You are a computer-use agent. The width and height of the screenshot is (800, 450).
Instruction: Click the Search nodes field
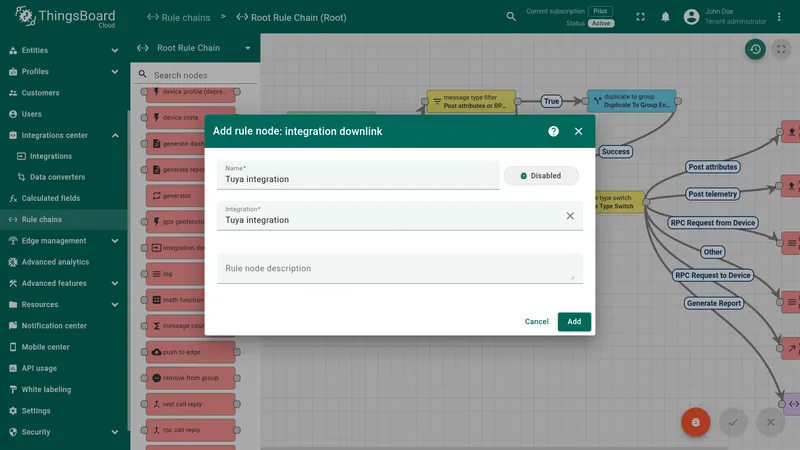196,75
